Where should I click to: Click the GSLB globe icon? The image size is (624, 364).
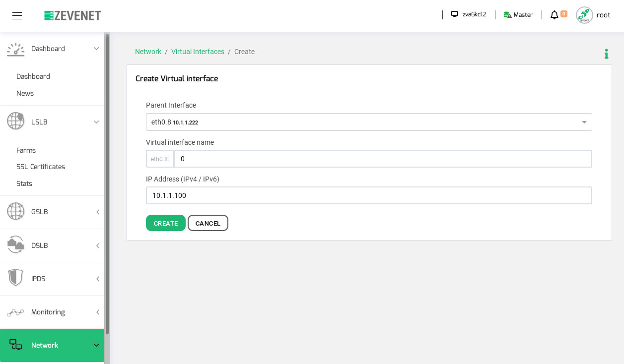click(15, 211)
